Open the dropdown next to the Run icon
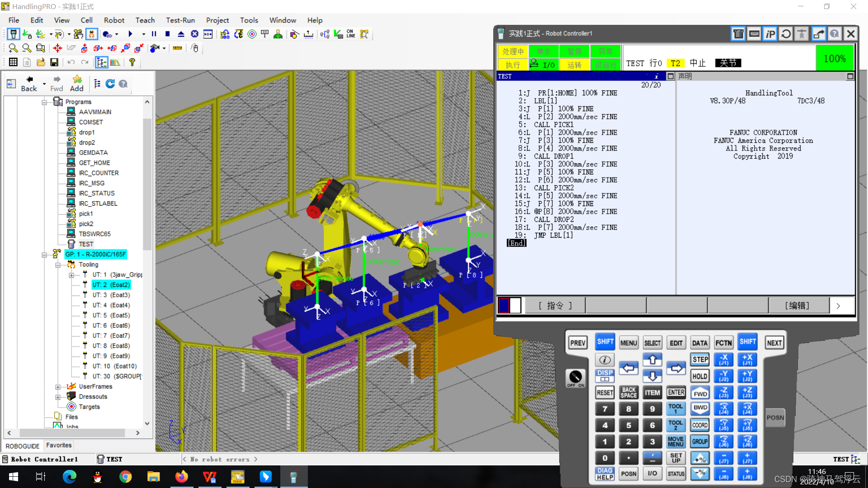868x488 pixels. pos(143,34)
